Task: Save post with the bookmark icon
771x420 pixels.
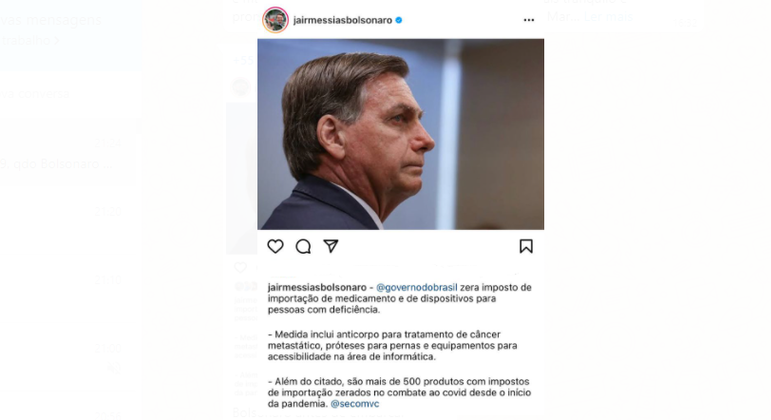Action: point(526,246)
